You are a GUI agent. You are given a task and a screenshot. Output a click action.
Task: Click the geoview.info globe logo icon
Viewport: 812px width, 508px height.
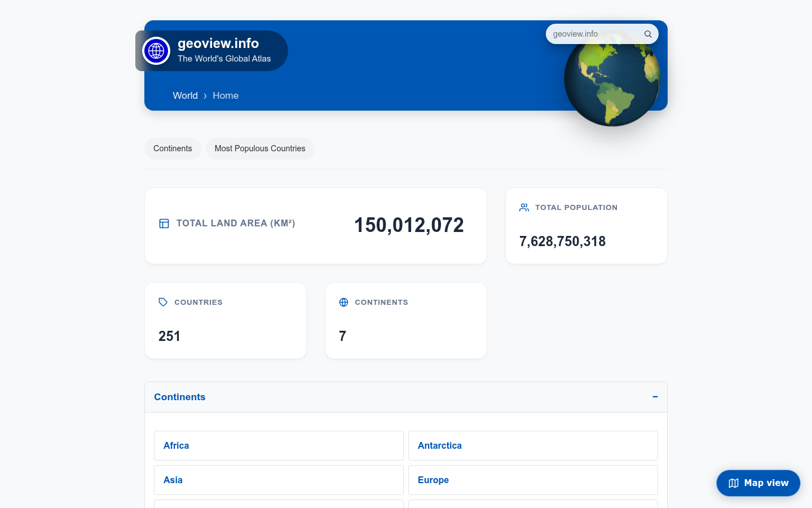tap(156, 51)
